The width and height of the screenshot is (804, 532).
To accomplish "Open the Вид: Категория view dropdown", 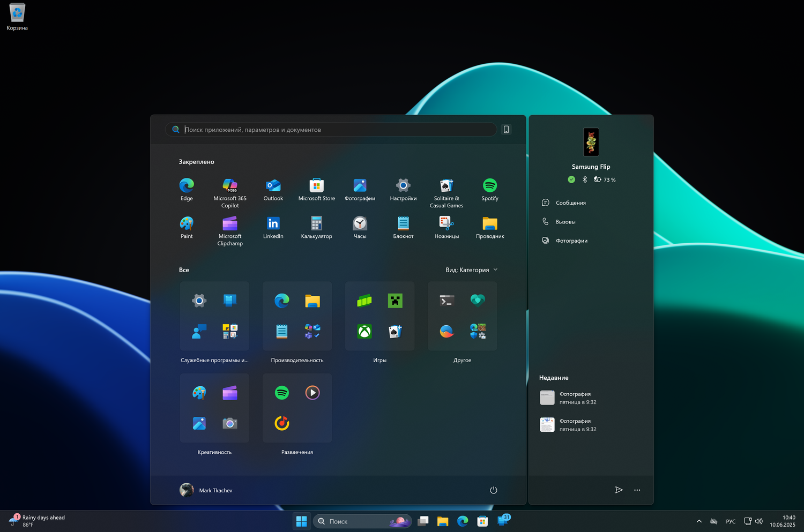I will tap(472, 270).
